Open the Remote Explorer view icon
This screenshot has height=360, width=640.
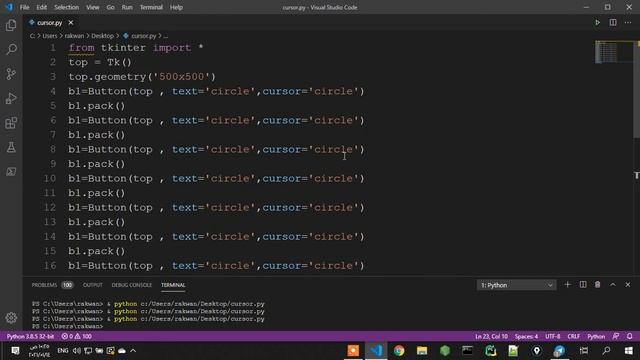click(11, 171)
